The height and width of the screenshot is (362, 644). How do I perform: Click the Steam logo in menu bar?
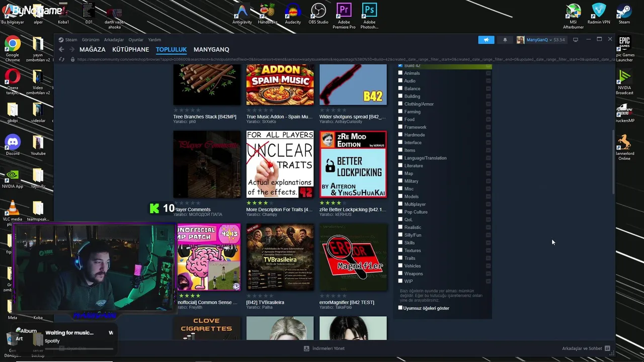(61, 40)
